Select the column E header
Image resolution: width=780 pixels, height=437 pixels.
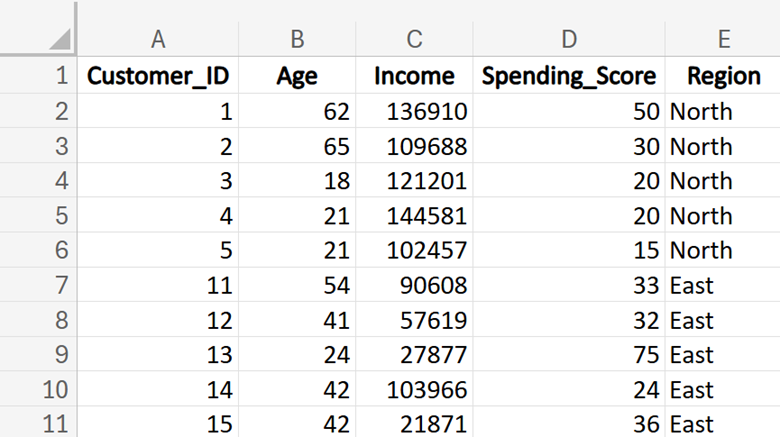[x=723, y=39]
